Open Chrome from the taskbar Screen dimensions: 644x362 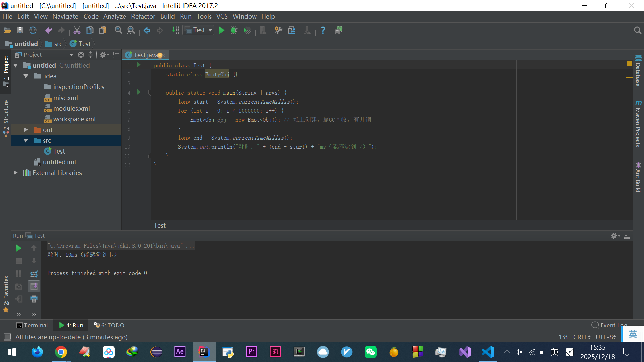(61, 352)
